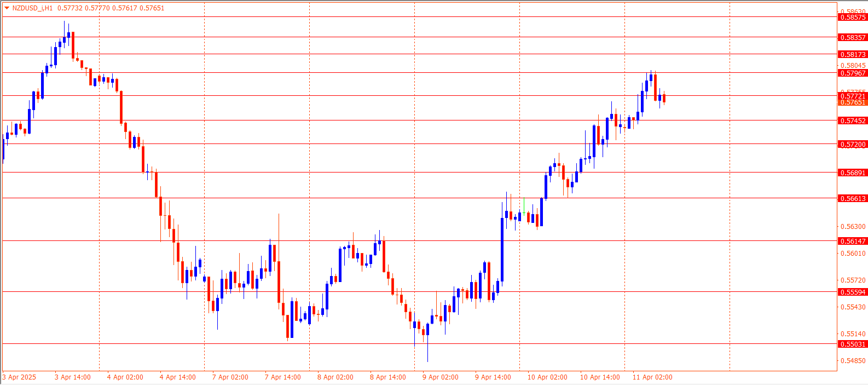Click the 10 Apr 14:00 time label
868x385 pixels.
point(600,377)
